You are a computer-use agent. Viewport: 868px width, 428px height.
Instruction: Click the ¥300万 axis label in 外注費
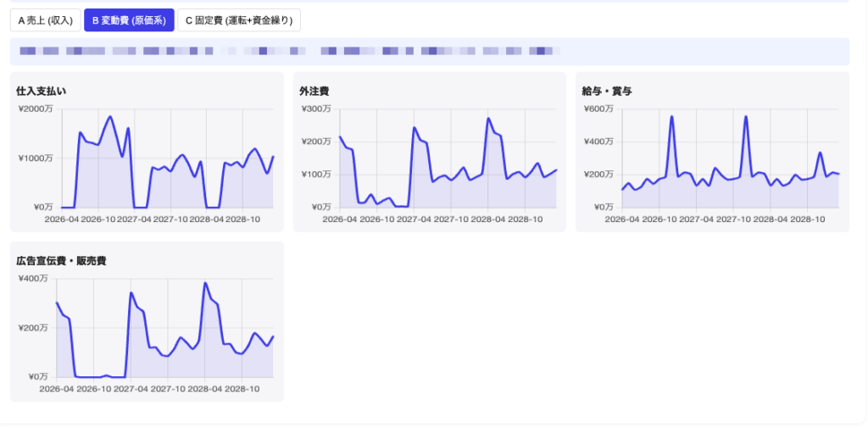316,109
